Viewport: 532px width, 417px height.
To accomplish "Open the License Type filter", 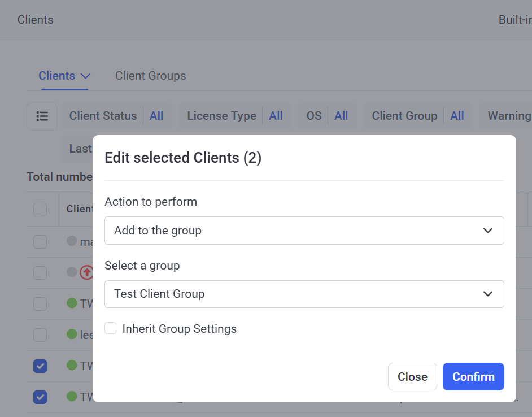I will click(x=234, y=116).
